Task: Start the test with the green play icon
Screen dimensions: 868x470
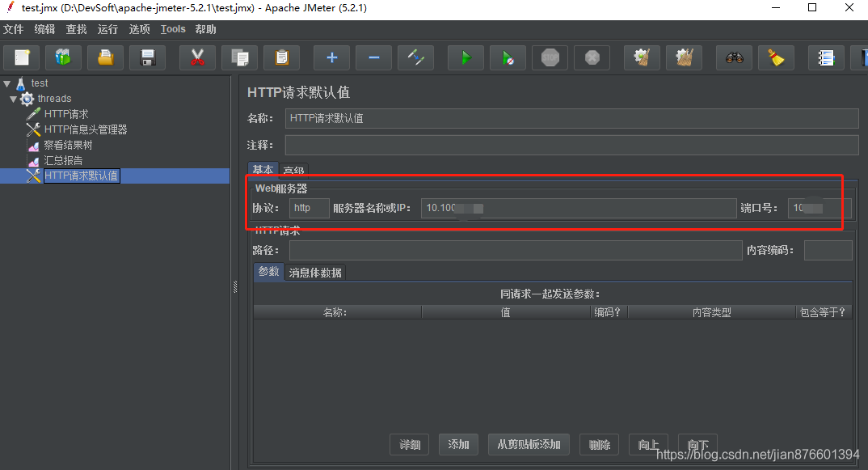Action: coord(465,57)
